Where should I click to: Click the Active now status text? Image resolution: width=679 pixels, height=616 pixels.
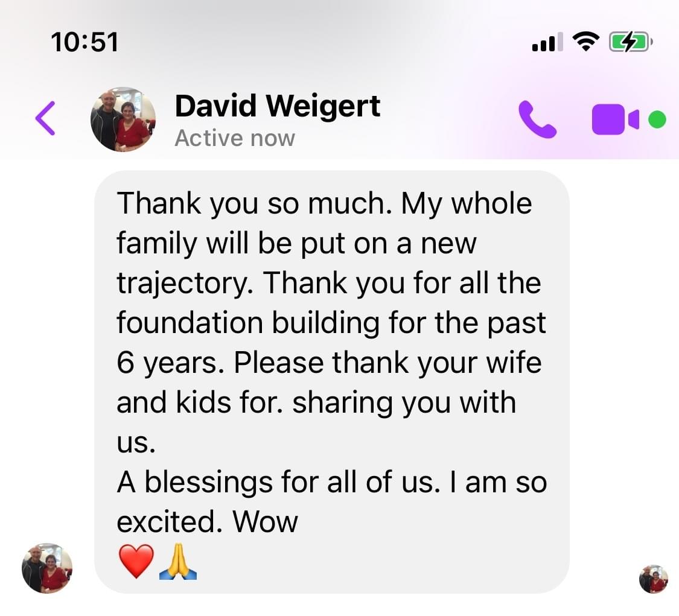(235, 139)
